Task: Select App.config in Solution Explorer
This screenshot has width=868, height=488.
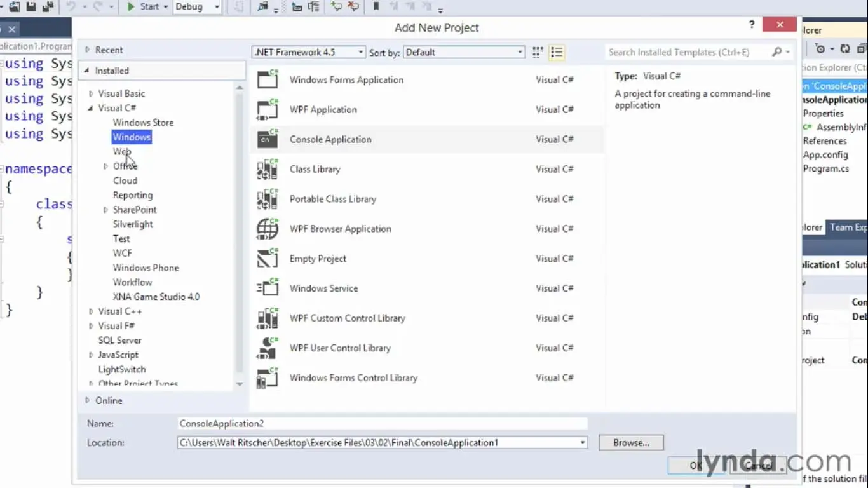Action: coord(825,154)
